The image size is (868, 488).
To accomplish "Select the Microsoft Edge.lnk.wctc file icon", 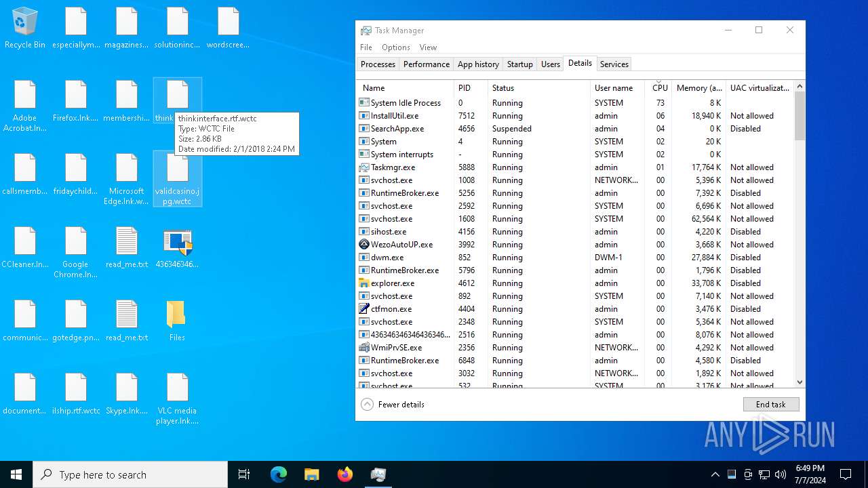I will pyautogui.click(x=127, y=180).
